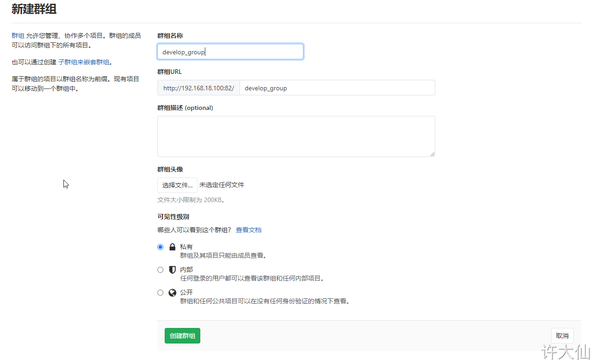Viewport: 594px width, 364px height.
Task: Open the 子群组来嵌套群组 link
Action: [84, 62]
